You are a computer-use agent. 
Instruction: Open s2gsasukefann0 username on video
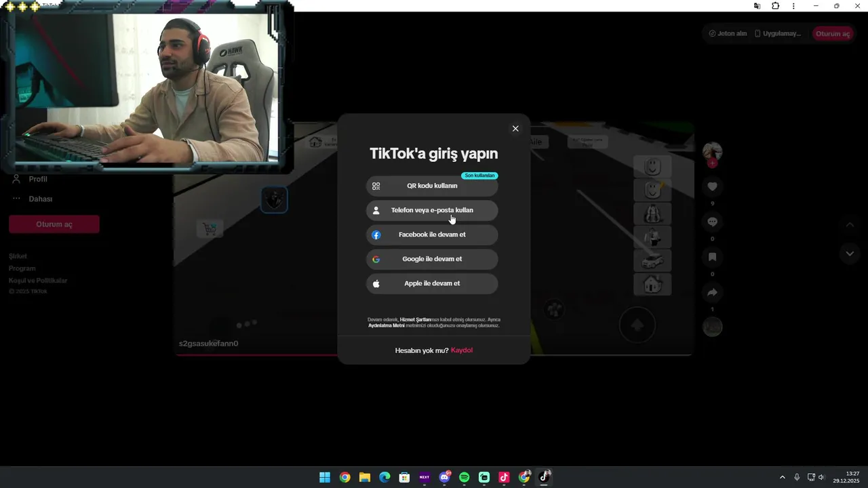(x=209, y=344)
